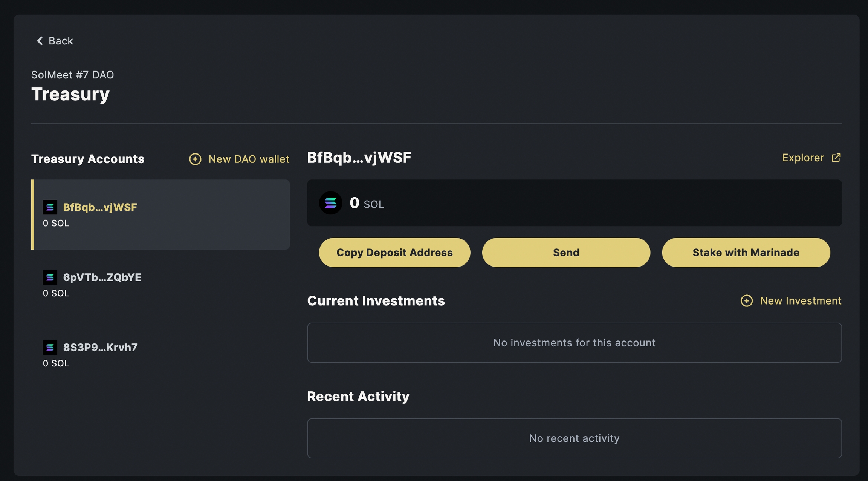Go back using the Back link
The width and height of the screenshot is (868, 481).
[61, 41]
